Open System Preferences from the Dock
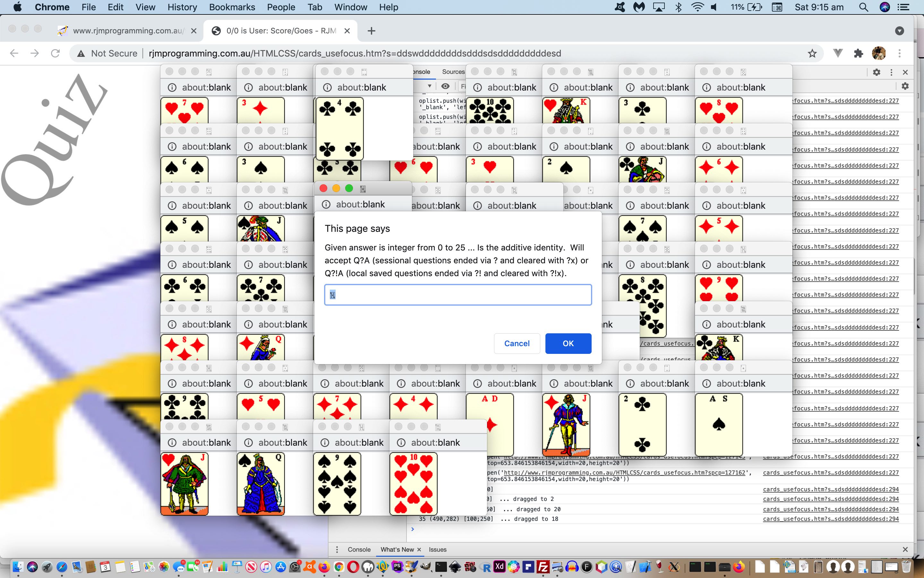The height and width of the screenshot is (578, 924). pos(295,567)
